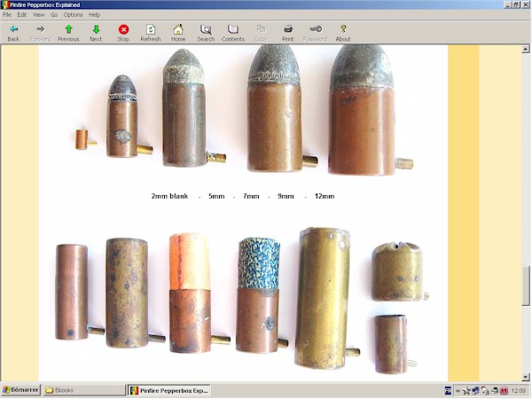
Task: Click the greyed-out Password key icon
Action: 315,33
